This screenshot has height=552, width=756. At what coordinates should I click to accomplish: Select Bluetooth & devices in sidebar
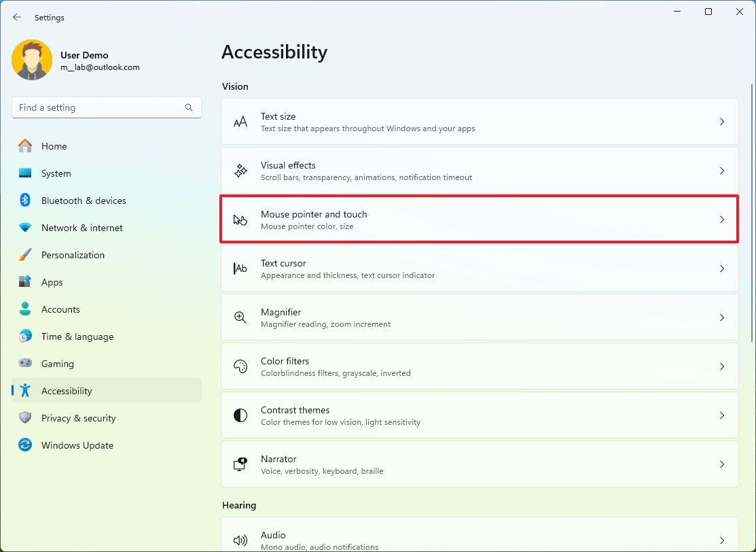pos(84,200)
